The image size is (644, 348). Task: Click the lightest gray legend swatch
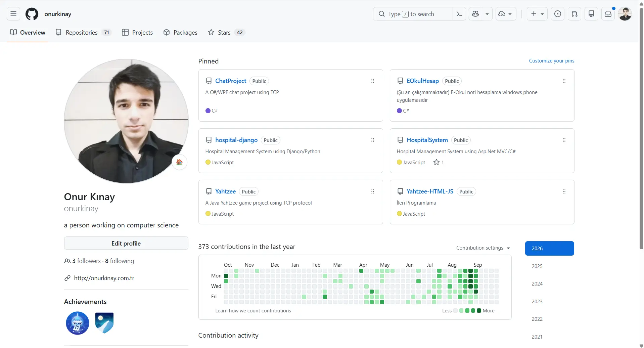pyautogui.click(x=455, y=311)
